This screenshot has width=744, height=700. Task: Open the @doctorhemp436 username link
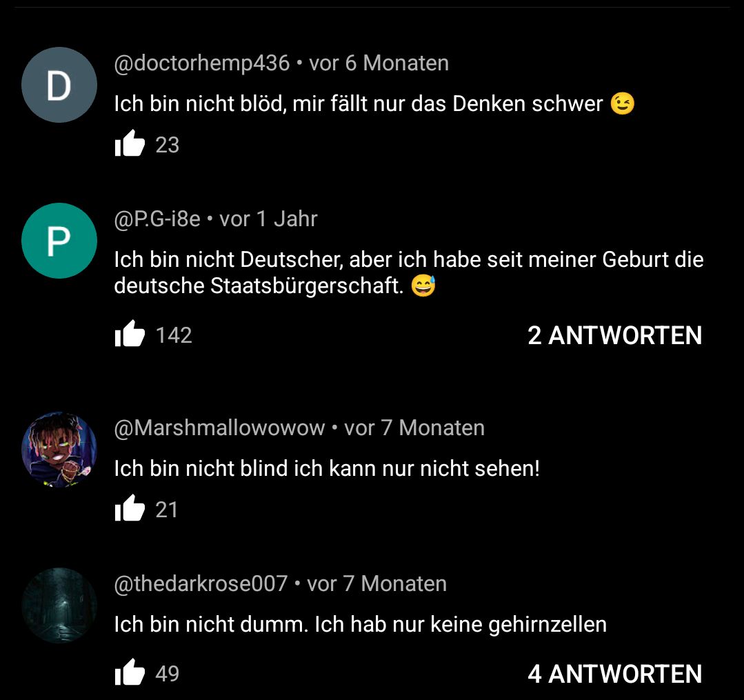201,63
